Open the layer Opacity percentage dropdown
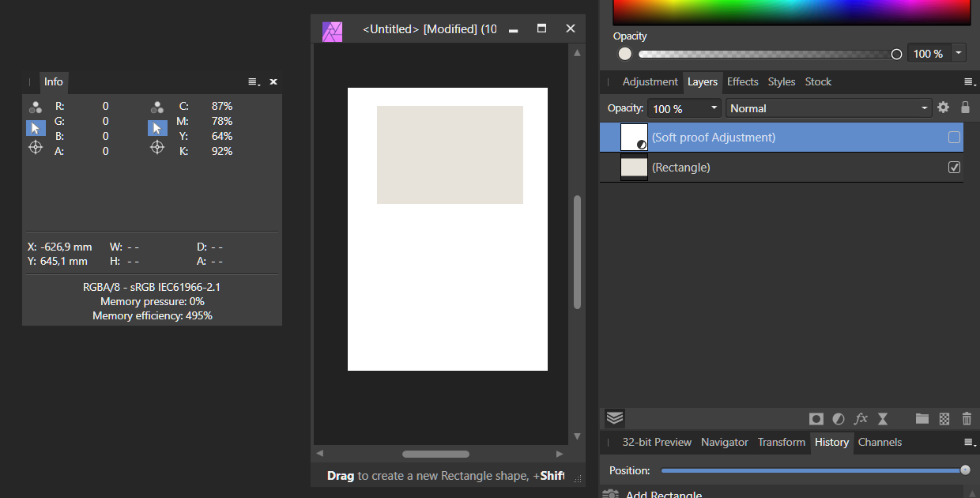Image resolution: width=980 pixels, height=498 pixels. click(x=714, y=108)
